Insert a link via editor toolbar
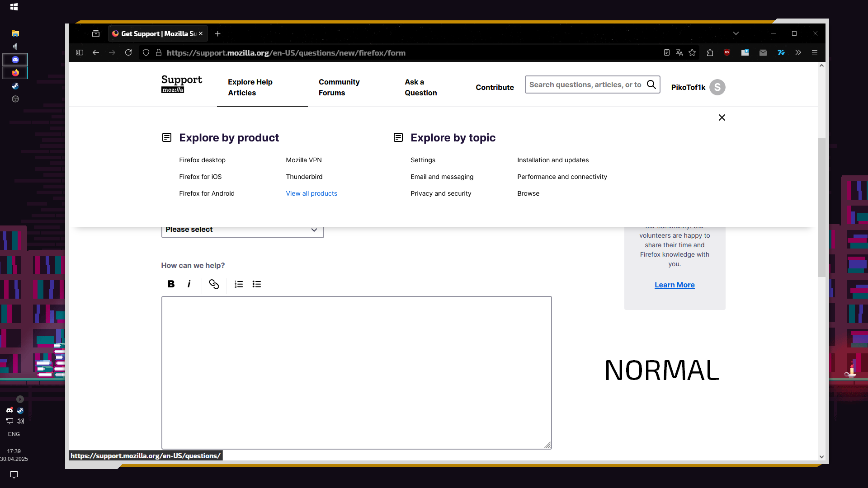Image resolution: width=868 pixels, height=488 pixels. tap(214, 284)
